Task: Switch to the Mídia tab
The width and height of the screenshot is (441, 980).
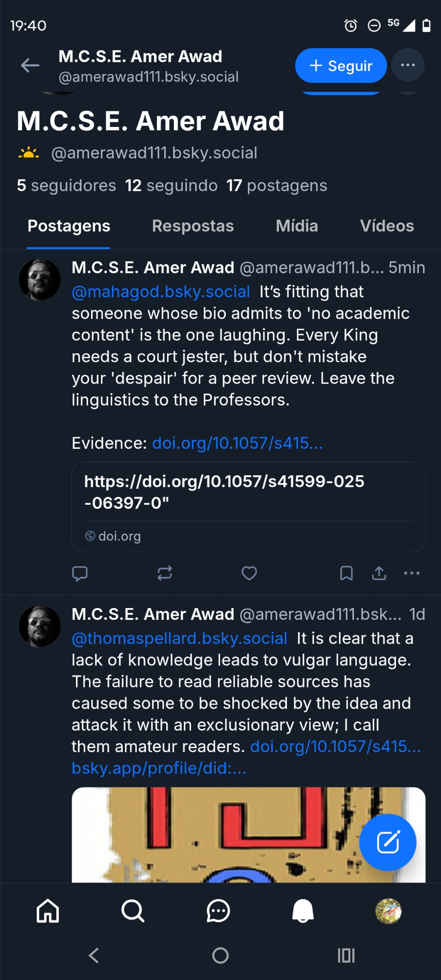Action: [297, 226]
